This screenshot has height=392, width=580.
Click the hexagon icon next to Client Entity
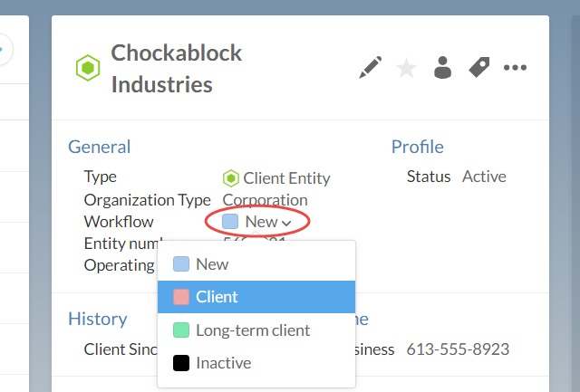coord(230,178)
